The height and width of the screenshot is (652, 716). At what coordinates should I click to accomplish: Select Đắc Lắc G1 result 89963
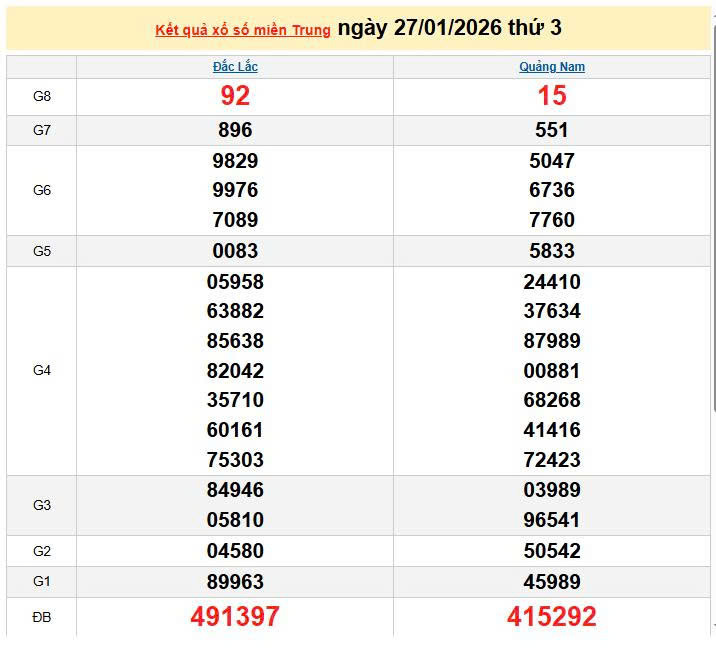pos(235,582)
